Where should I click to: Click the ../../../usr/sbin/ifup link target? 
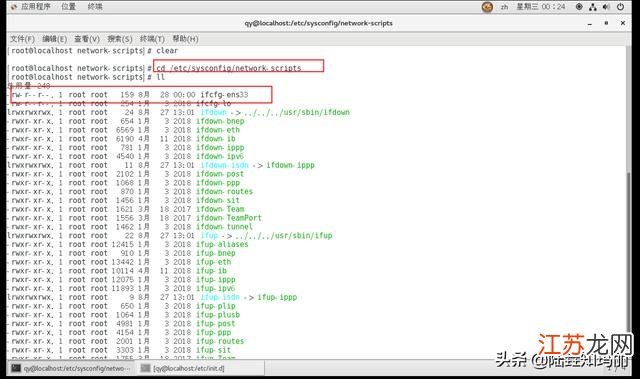[284, 235]
